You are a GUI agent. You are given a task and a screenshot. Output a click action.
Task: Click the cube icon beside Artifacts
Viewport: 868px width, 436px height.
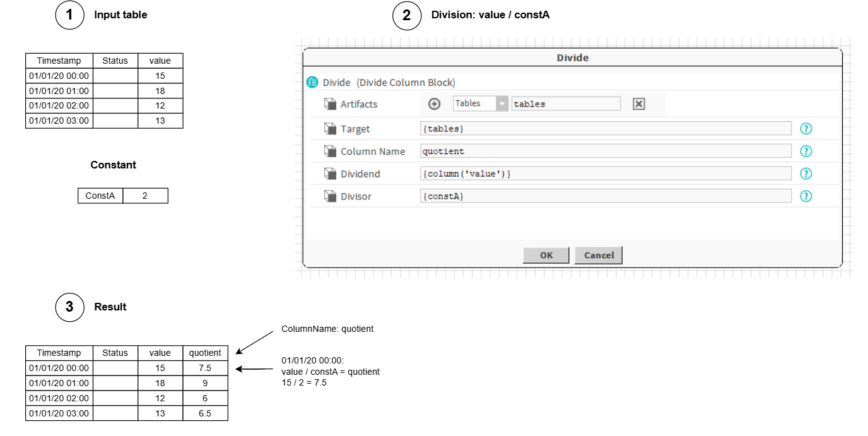330,104
